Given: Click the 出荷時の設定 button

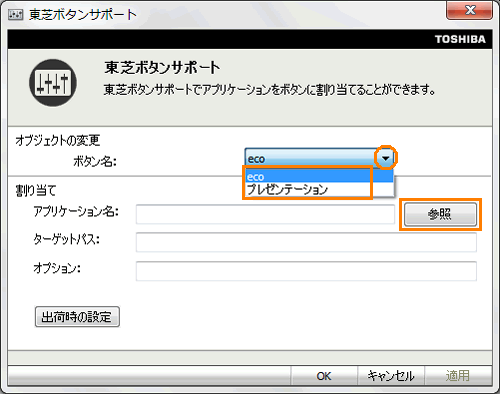Looking at the screenshot, I should (x=77, y=317).
